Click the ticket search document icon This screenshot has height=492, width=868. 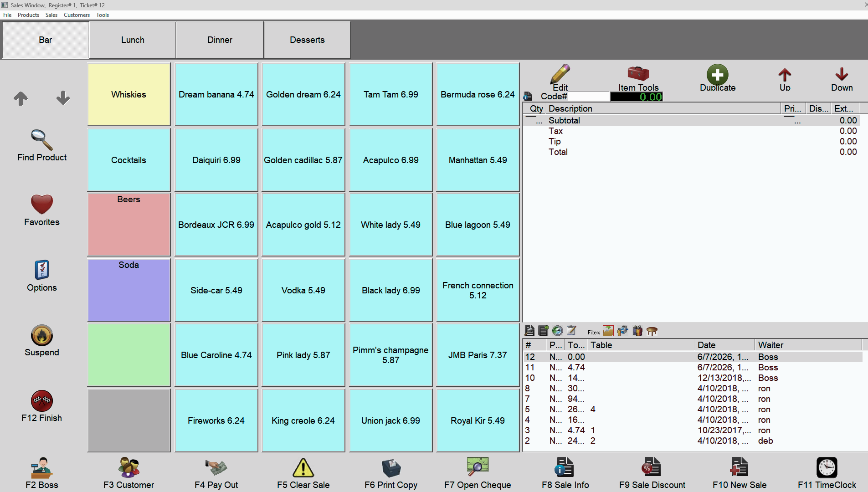tap(529, 331)
